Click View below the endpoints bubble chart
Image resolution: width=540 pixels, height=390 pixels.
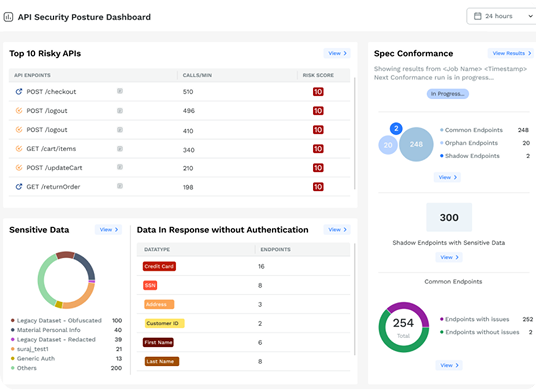447,177
